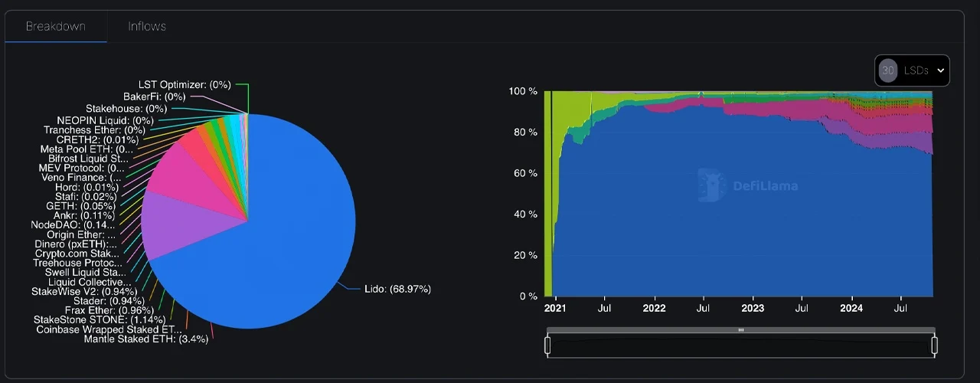Screen dimensions: 980x383
Task: Select the Lido: (68.97%) label
Action: click(x=397, y=289)
